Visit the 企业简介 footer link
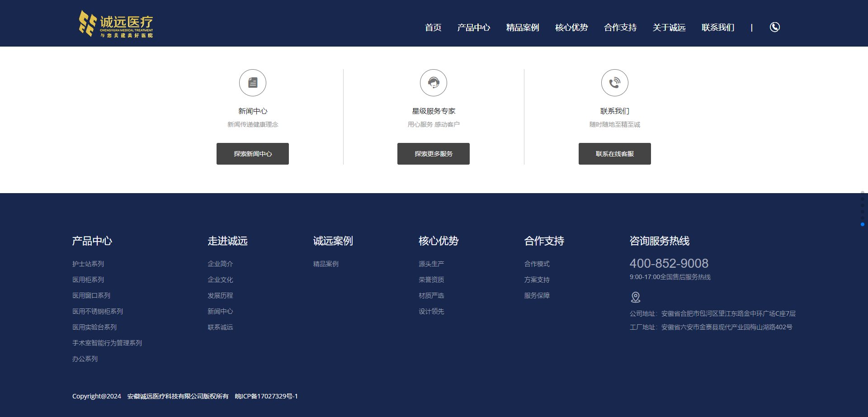The image size is (868, 417). click(x=220, y=264)
